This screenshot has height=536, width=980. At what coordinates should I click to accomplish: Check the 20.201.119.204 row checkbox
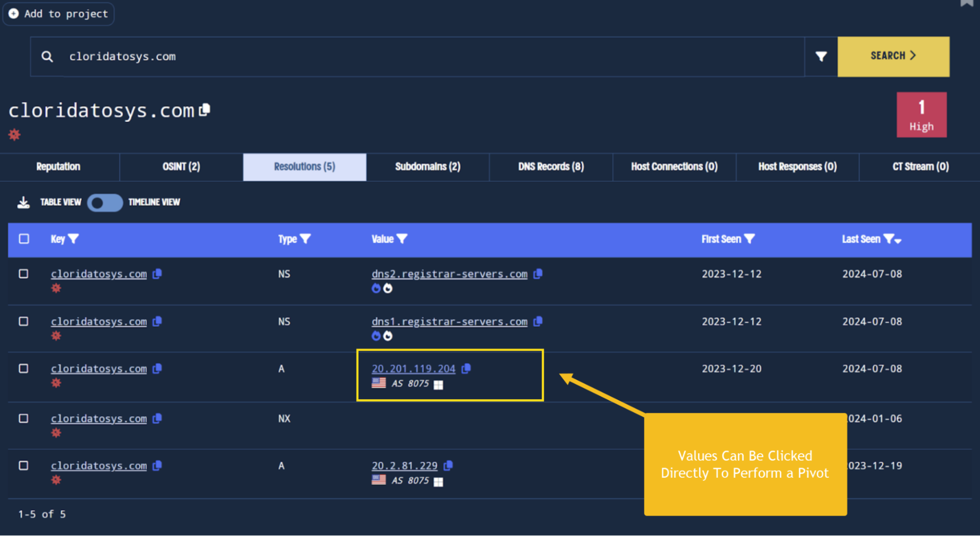tap(24, 368)
